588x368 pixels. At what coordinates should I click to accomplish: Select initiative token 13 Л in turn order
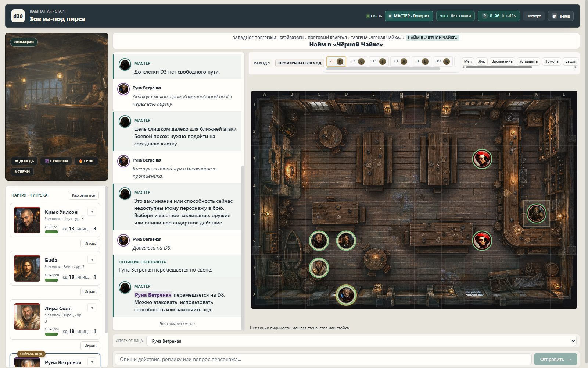(x=400, y=61)
